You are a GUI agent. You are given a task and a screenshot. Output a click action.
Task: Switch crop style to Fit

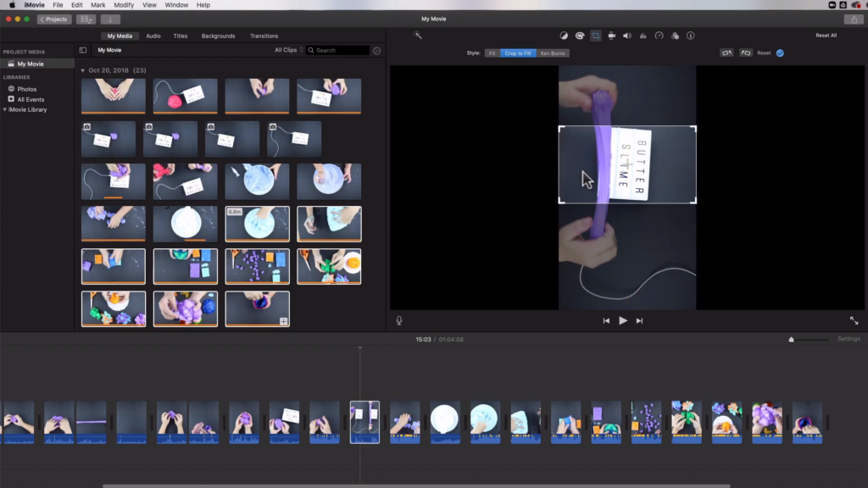point(491,53)
